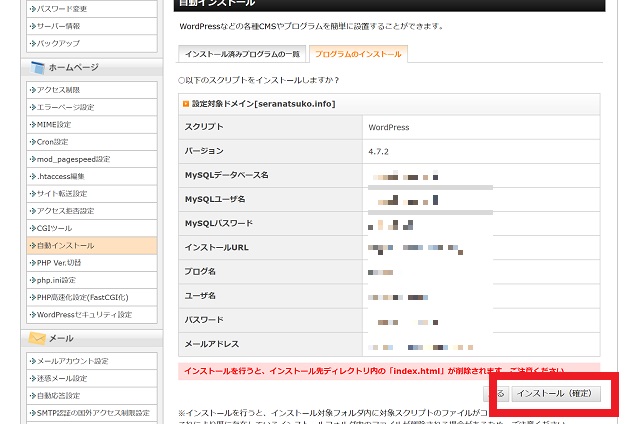The image size is (640, 424).
Task: Click the ホームページ section folder icon
Action: (38, 67)
